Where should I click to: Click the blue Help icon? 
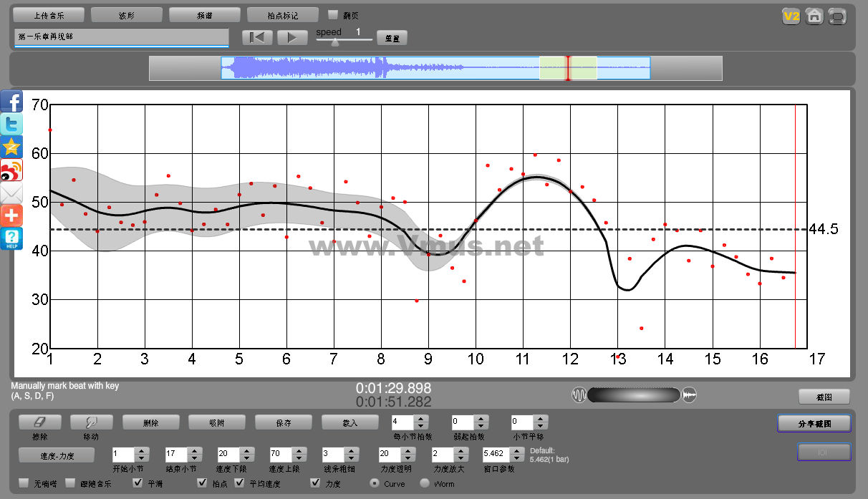[11, 238]
